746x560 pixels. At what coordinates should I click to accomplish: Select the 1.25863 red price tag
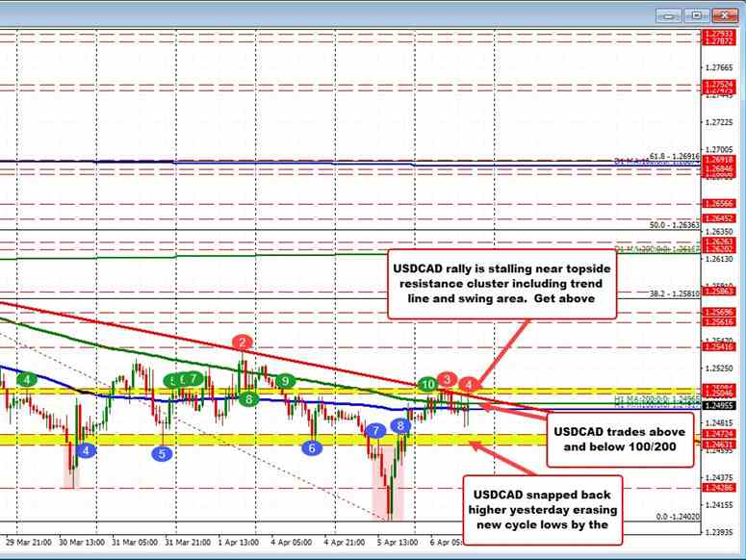pos(718,290)
